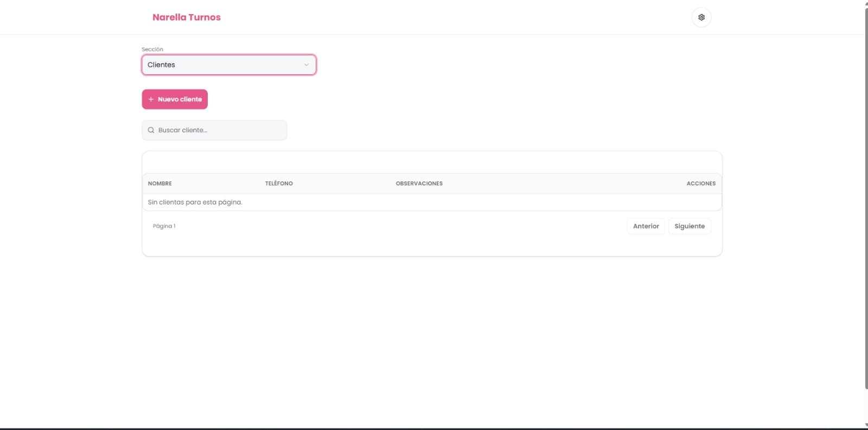This screenshot has width=868, height=430.
Task: Focus the Buscar cliente search field
Action: (214, 130)
